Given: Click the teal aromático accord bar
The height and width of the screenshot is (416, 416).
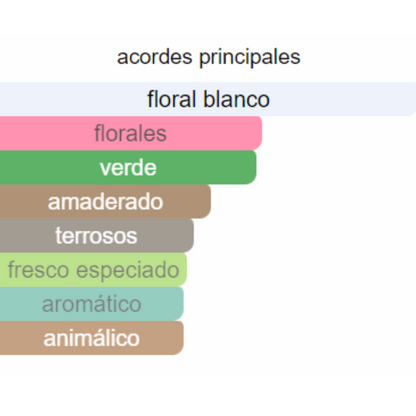Looking at the screenshot, I should [92, 304].
